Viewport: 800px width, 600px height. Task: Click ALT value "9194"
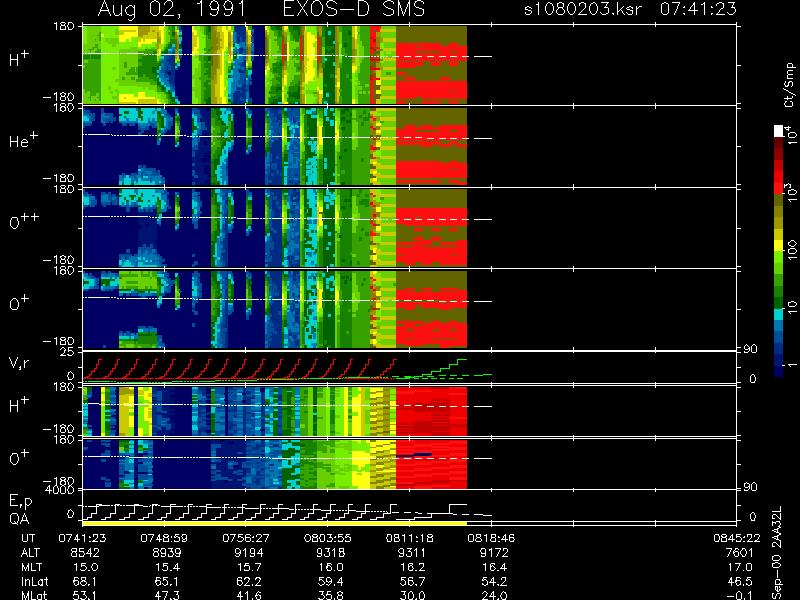click(x=248, y=553)
